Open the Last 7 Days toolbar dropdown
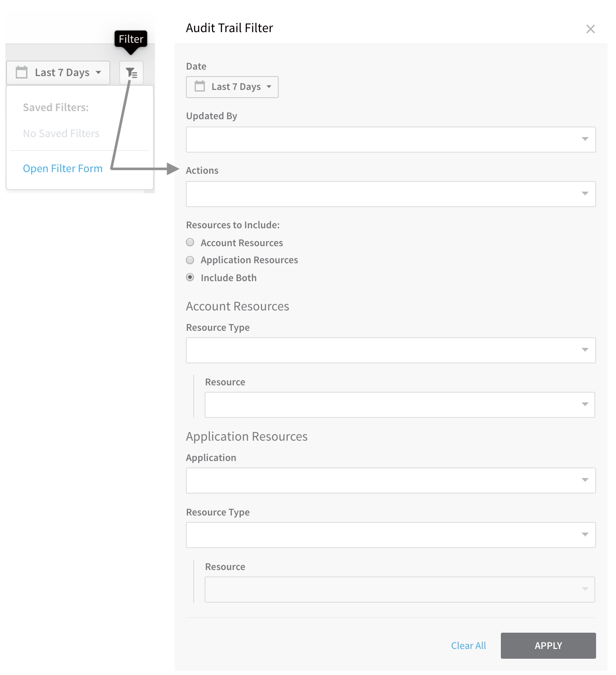616x675 pixels. pyautogui.click(x=58, y=73)
